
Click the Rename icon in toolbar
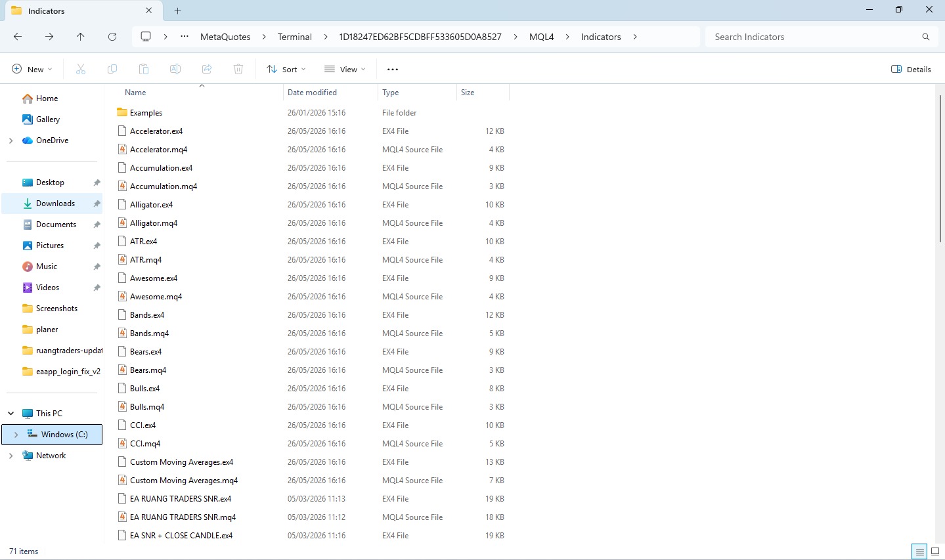[175, 69]
